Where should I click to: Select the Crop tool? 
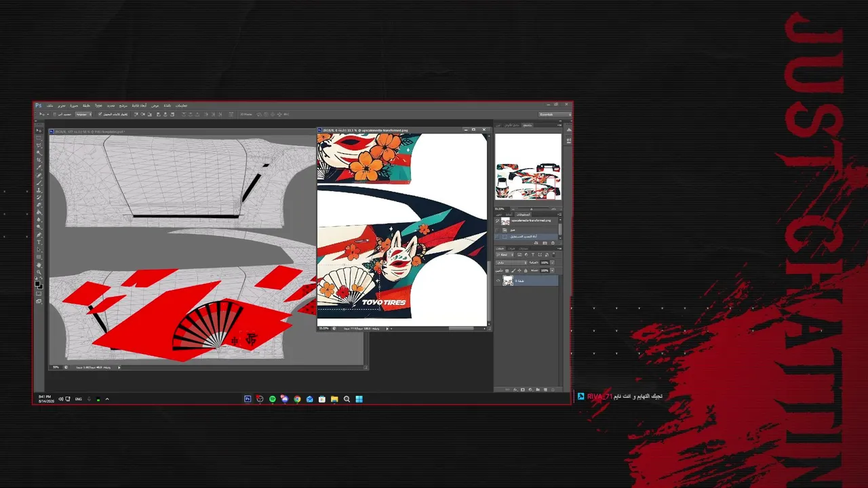pos(39,160)
